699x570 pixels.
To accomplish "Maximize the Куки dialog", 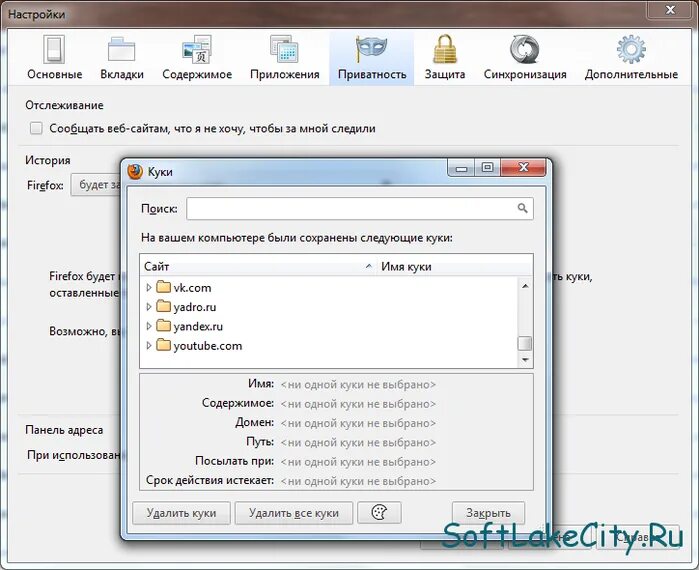I will click(487, 168).
